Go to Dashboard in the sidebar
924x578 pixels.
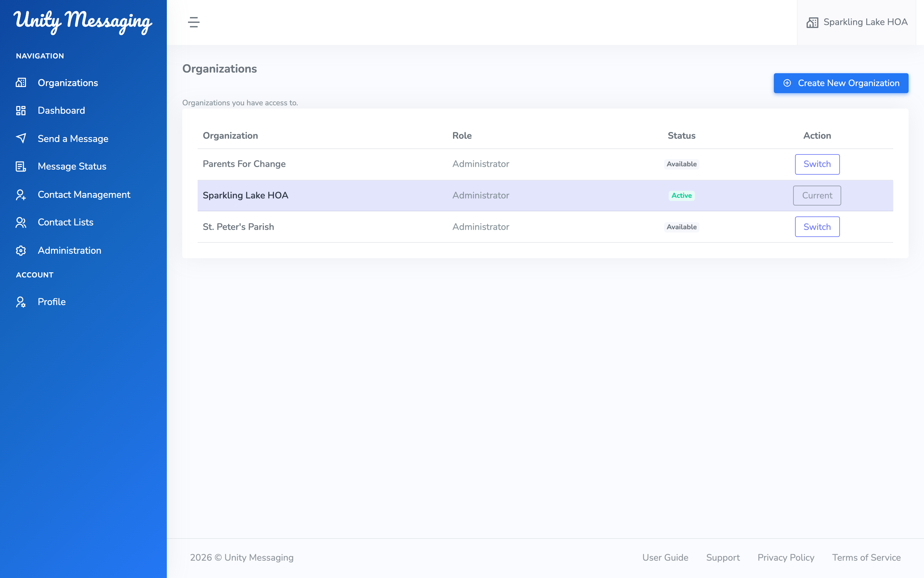pos(62,110)
